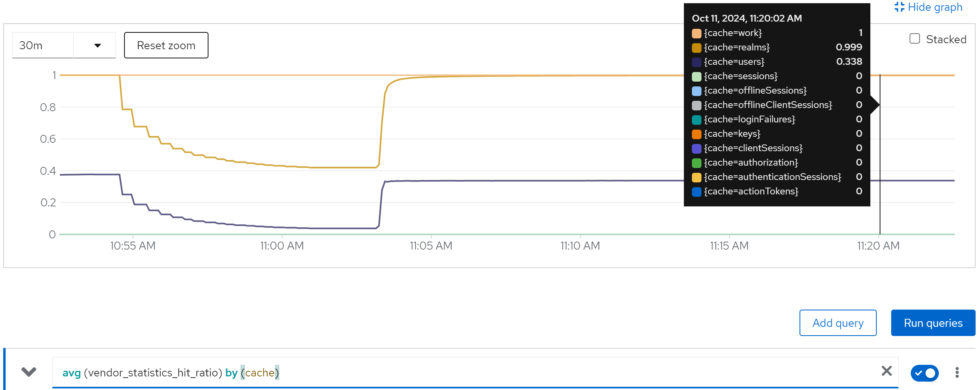This screenshot has width=980, height=390.
Task: Disable the query toggle switch
Action: (x=924, y=373)
